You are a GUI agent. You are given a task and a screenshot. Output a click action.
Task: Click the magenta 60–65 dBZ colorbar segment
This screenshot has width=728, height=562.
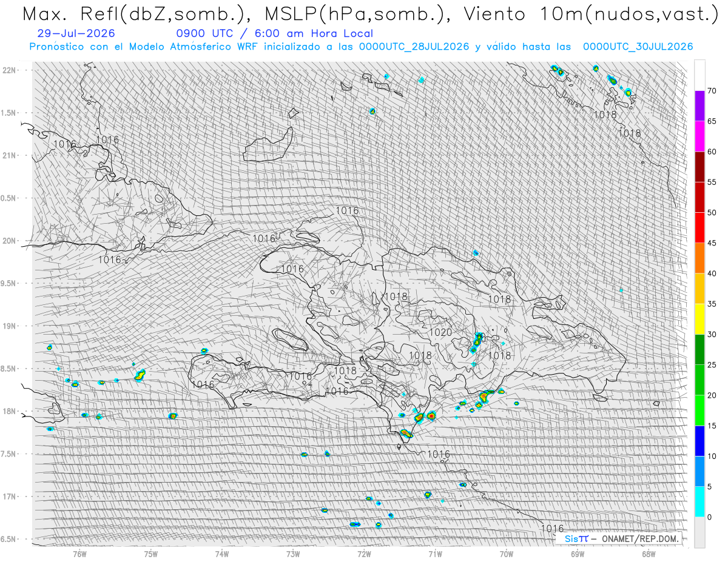coord(699,136)
